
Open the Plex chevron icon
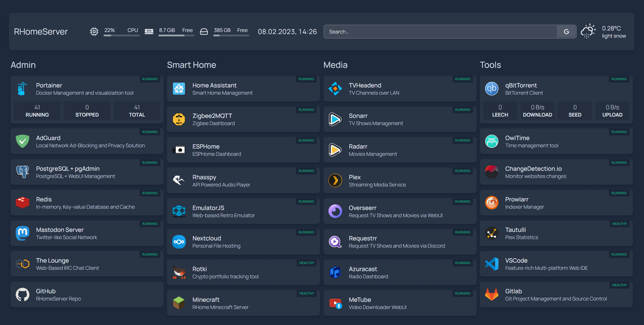(x=335, y=181)
